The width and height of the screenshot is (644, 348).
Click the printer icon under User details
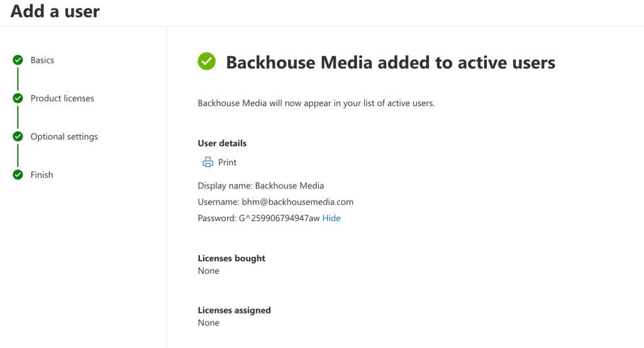(208, 163)
